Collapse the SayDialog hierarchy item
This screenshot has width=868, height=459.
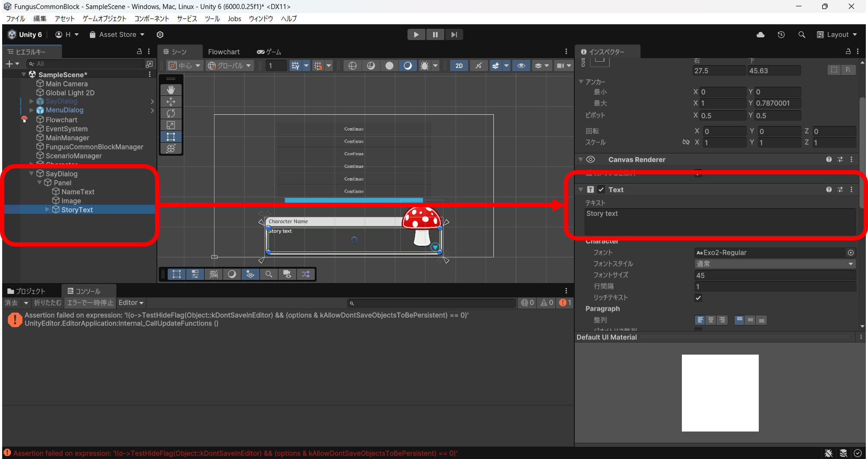pos(31,173)
